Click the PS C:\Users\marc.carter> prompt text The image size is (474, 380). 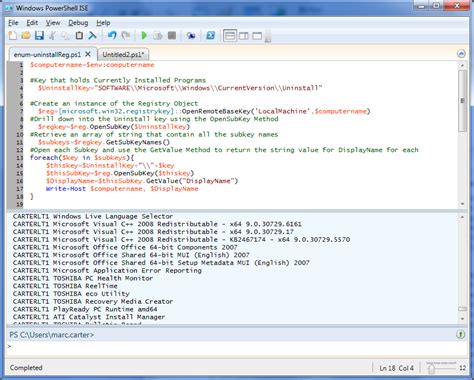click(51, 334)
